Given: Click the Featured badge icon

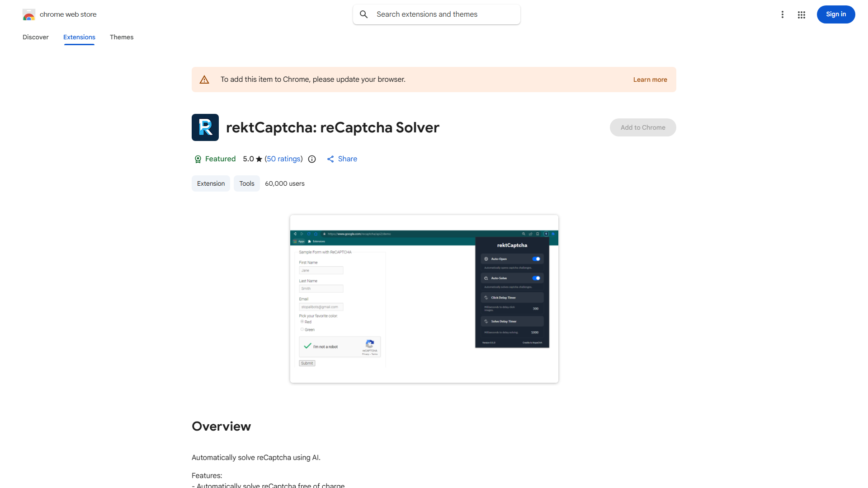Looking at the screenshot, I should coord(198,159).
